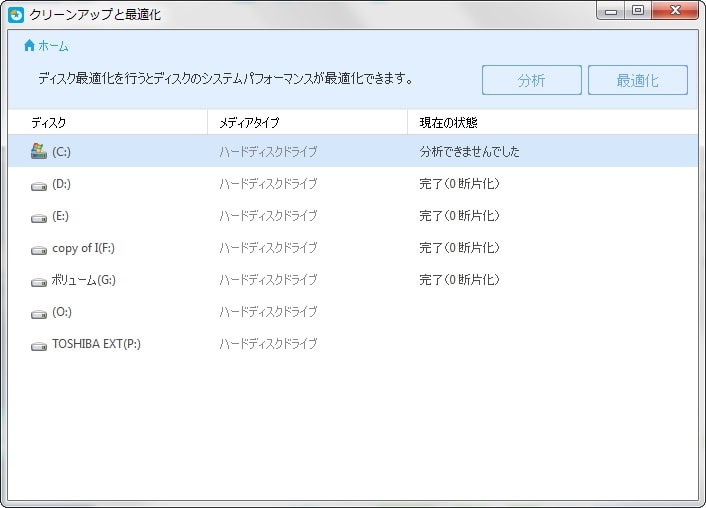Click the disk icon for TOSHIBA EXT(P:)
This screenshot has width=706, height=508.
tap(39, 345)
